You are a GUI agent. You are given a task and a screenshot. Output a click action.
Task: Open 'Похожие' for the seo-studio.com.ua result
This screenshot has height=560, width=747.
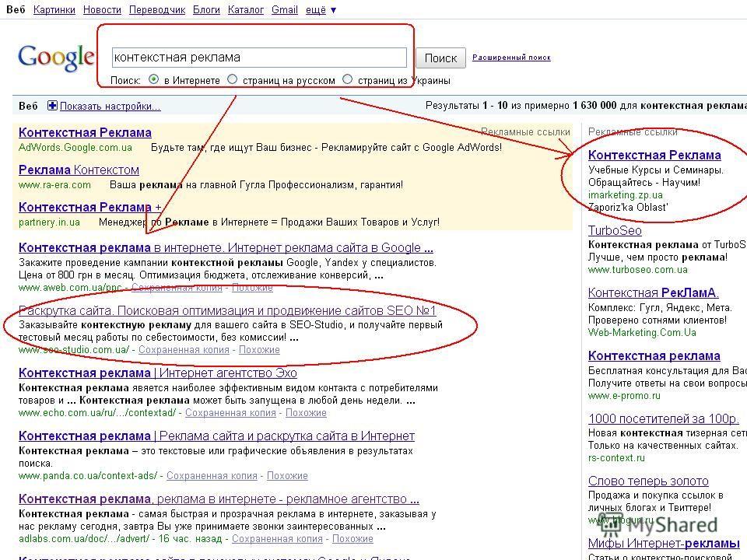[259, 350]
